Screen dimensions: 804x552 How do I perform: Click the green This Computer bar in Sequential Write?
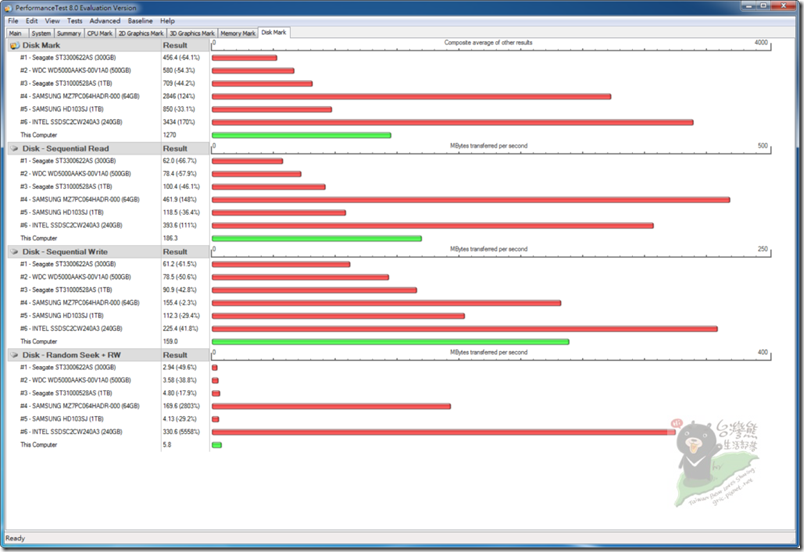[391, 342]
